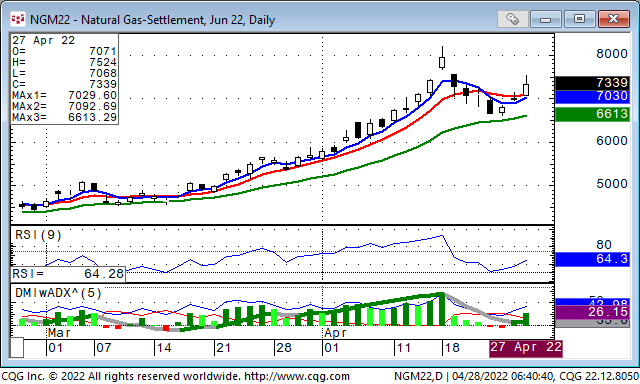Click the 6000 price scale label
This screenshot has height=384, width=640.
point(612,141)
